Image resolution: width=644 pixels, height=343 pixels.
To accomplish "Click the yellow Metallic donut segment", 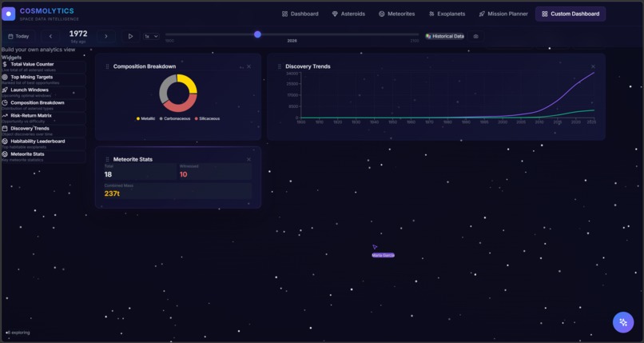I will (189, 84).
